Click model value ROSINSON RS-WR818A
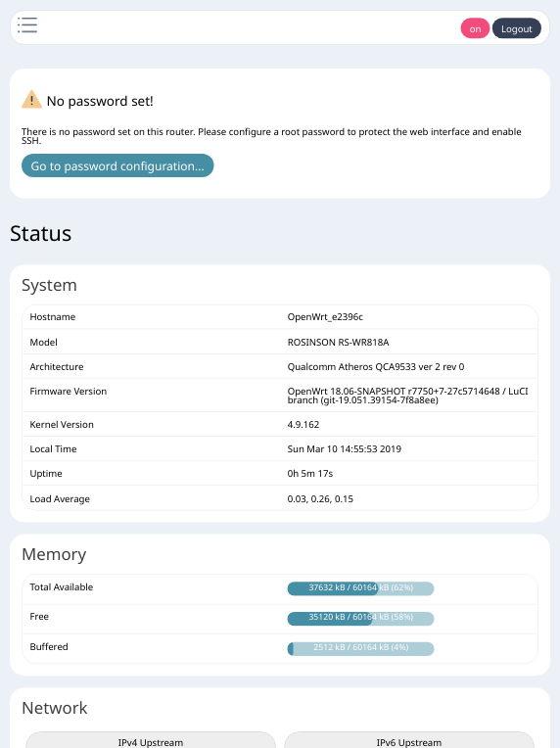 coord(338,342)
